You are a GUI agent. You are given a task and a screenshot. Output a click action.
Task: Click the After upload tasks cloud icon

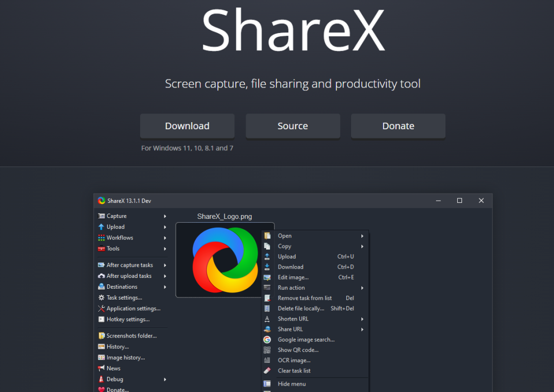coord(101,276)
